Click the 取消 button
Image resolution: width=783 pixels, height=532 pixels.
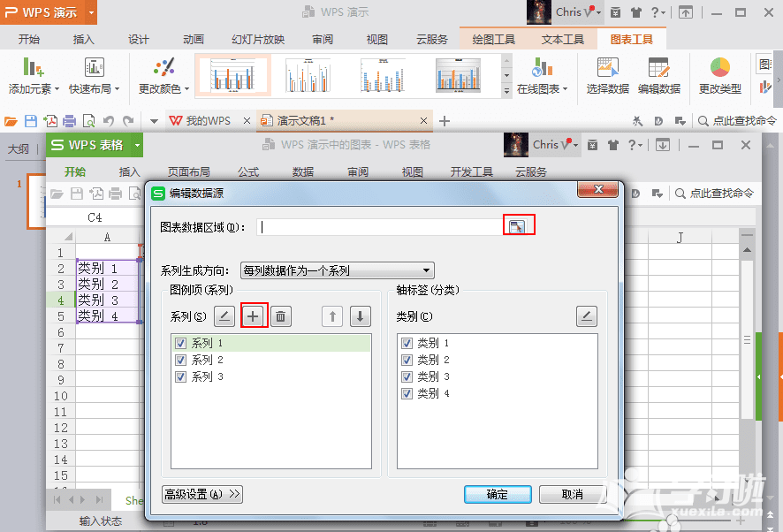point(572,494)
